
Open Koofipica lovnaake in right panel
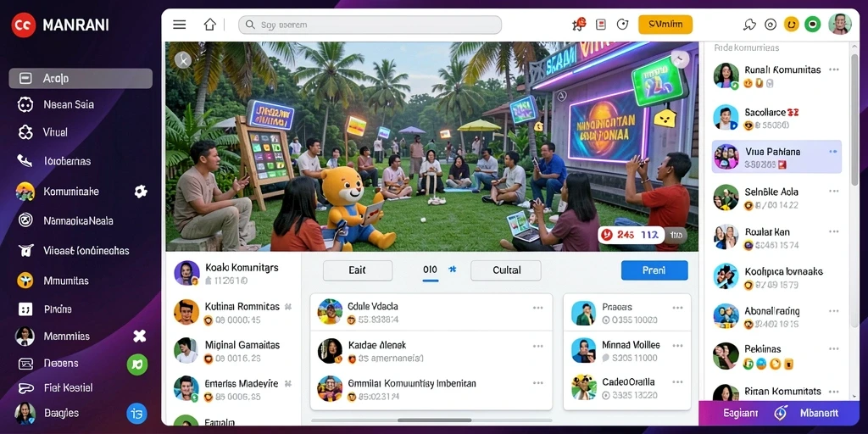coord(776,277)
